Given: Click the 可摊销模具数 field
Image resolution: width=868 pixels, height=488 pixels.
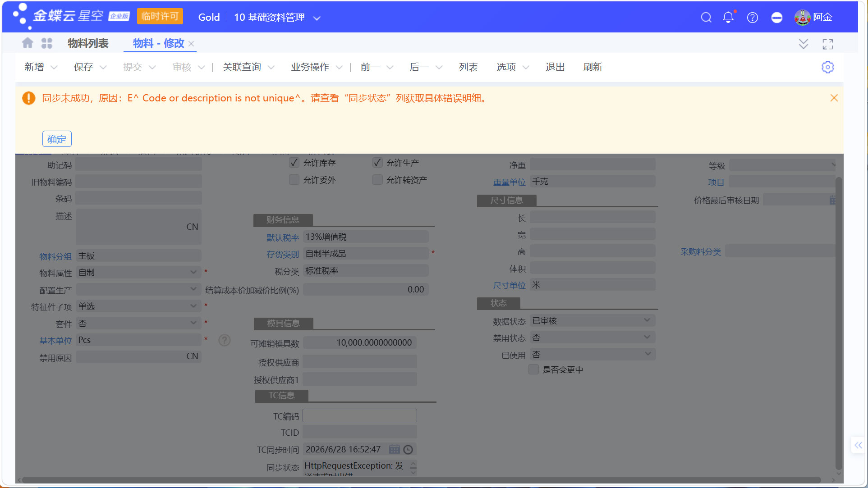Looking at the screenshot, I should coord(359,342).
